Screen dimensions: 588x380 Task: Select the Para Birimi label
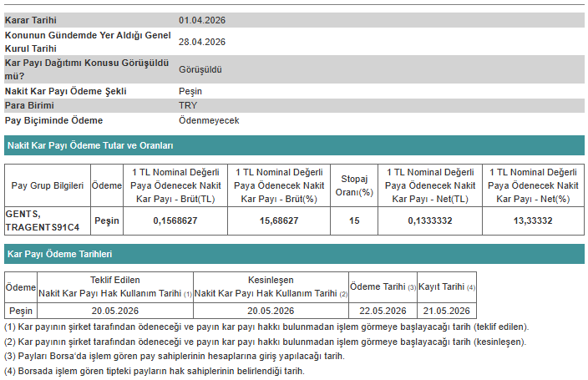click(x=29, y=105)
